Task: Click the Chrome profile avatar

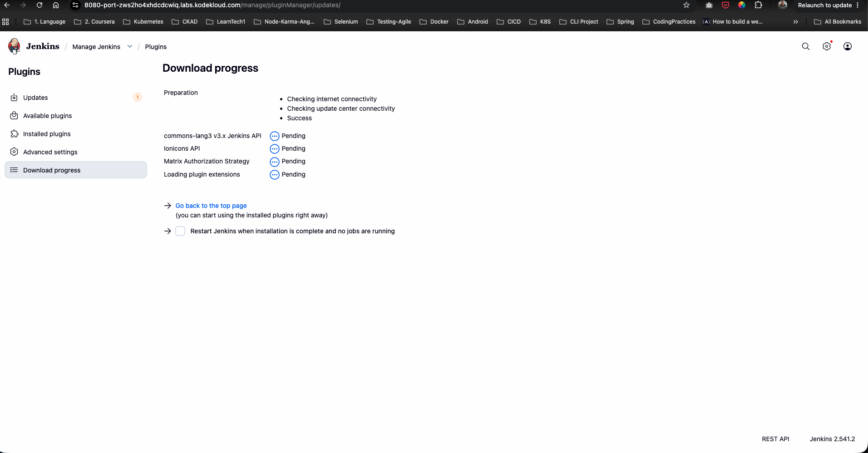Action: [782, 5]
